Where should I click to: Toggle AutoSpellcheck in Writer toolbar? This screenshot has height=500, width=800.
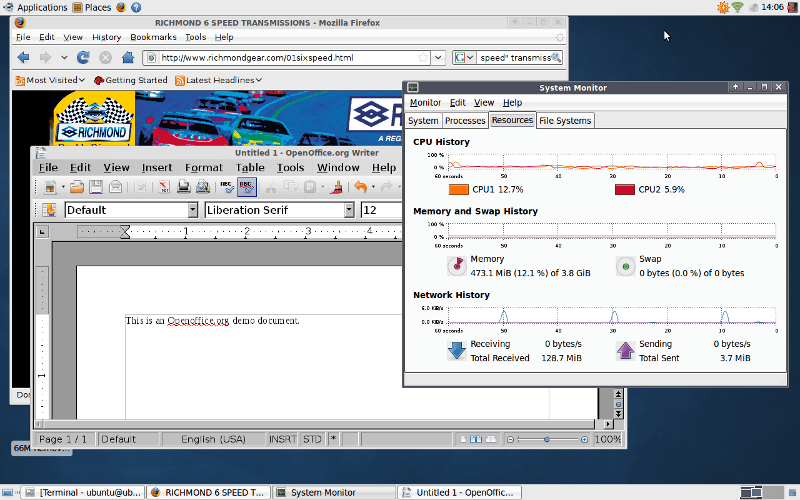246,187
